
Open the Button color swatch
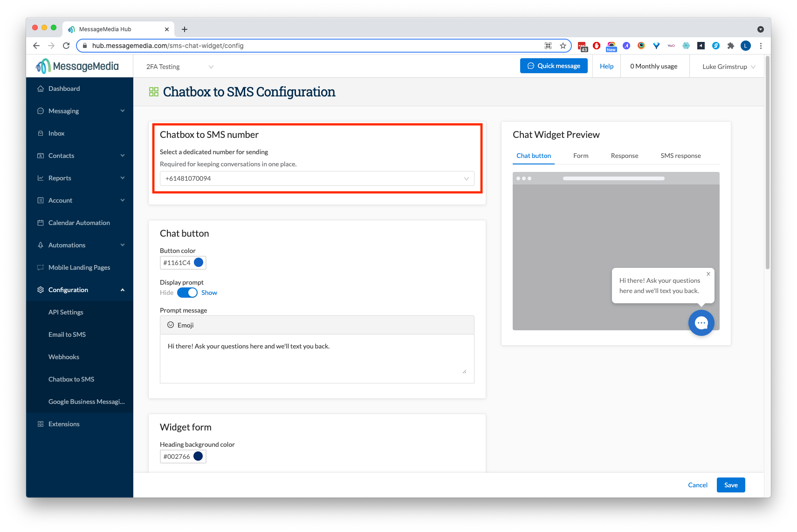coord(198,262)
